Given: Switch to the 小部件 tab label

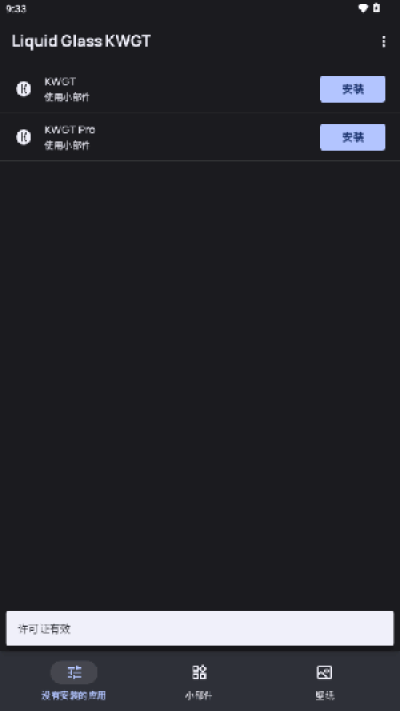Looking at the screenshot, I should pyautogui.click(x=199, y=695).
